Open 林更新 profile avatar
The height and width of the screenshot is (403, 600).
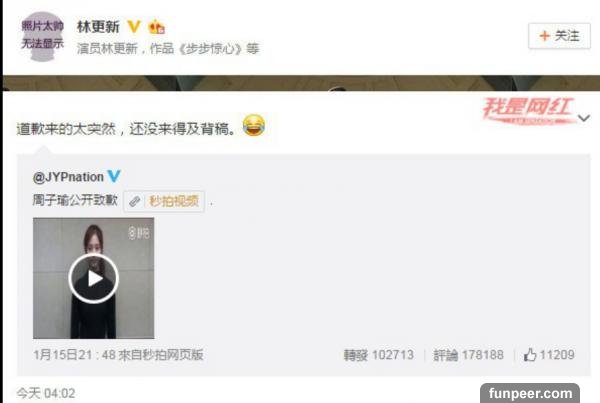(42, 36)
